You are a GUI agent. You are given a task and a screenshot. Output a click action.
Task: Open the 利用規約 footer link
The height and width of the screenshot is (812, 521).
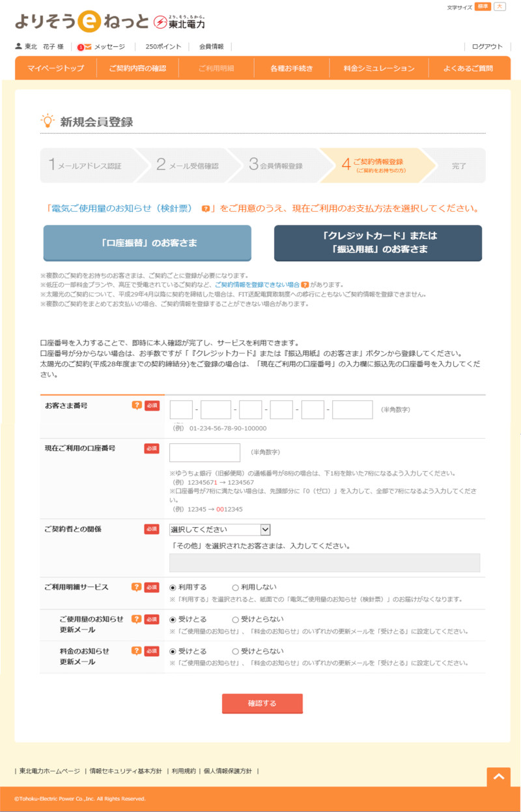point(184,771)
